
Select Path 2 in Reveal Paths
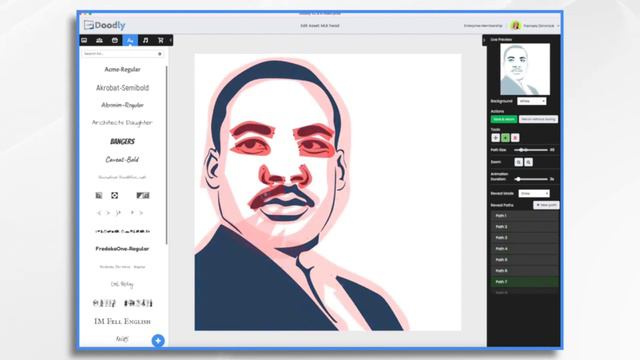click(525, 227)
